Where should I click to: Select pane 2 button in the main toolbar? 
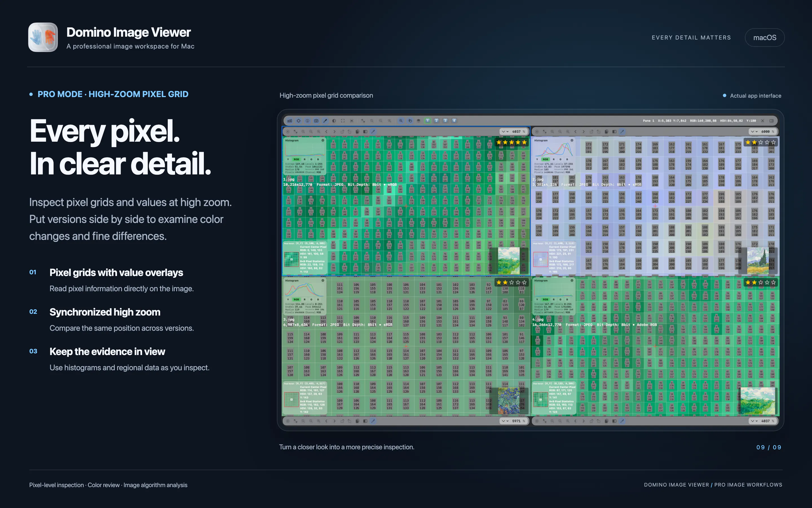pyautogui.click(x=436, y=121)
